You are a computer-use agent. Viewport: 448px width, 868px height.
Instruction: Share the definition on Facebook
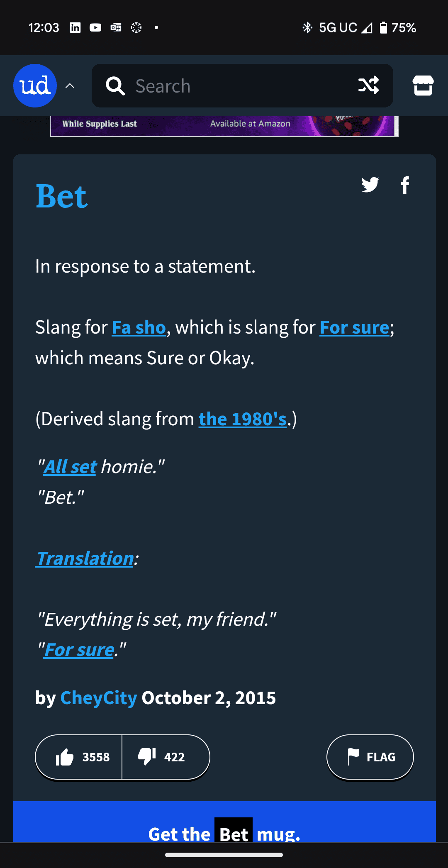[x=405, y=185]
